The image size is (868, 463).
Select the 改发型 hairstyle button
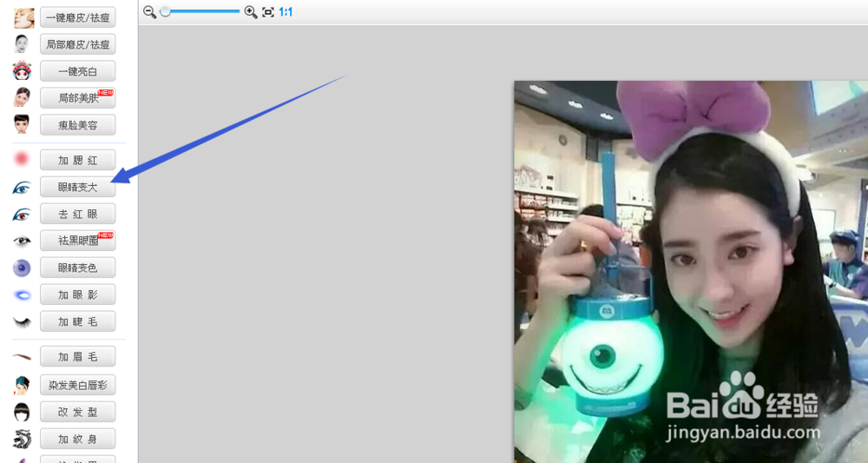[x=77, y=412]
